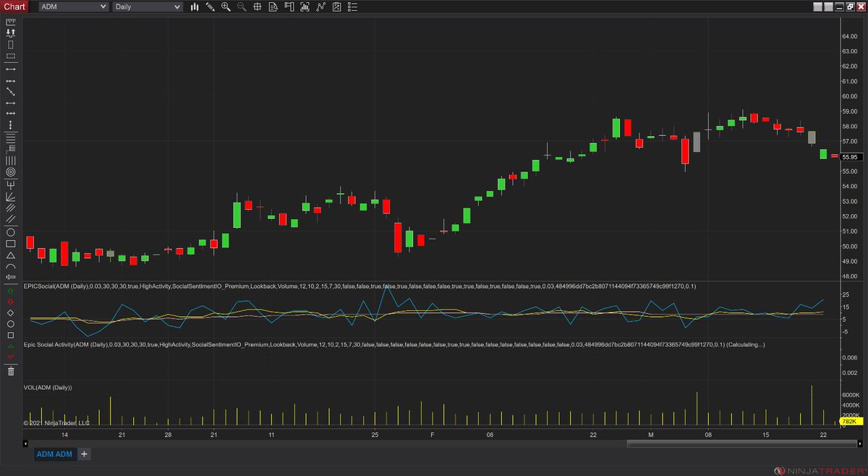868x476 pixels.
Task: Click the 55.95 current price marker
Action: click(850, 157)
